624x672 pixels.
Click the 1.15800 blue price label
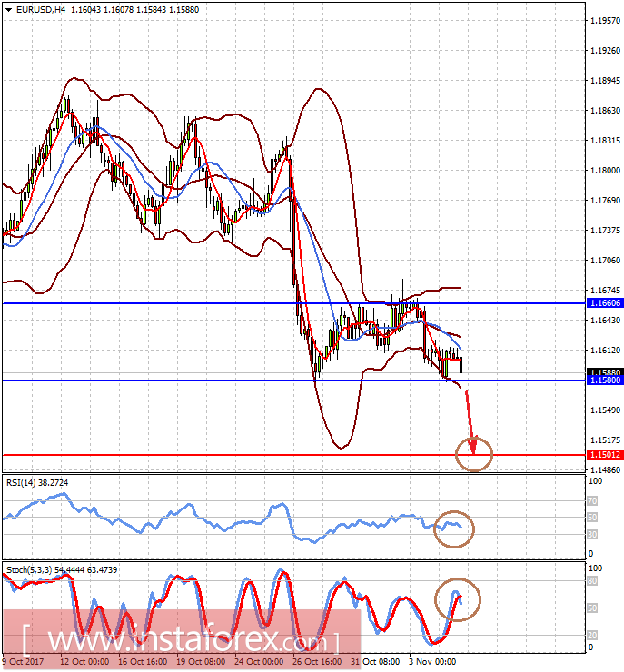pos(604,380)
